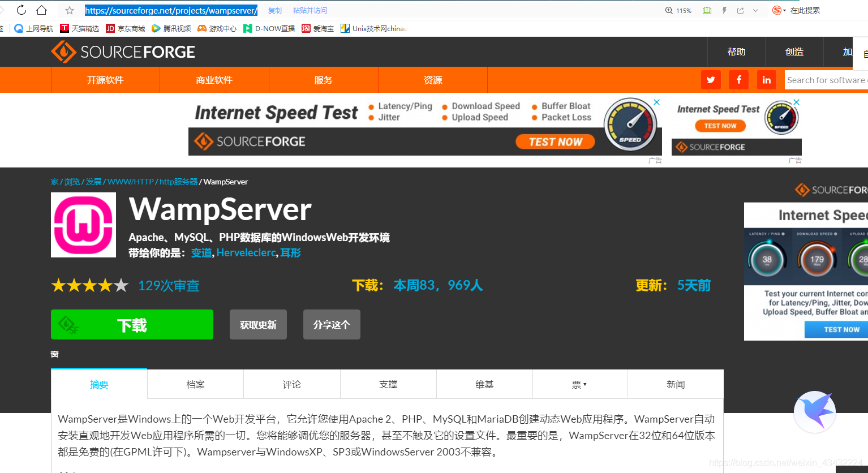Viewport: 868px width, 473px height.
Task: Open the 变道 author link
Action: point(201,253)
